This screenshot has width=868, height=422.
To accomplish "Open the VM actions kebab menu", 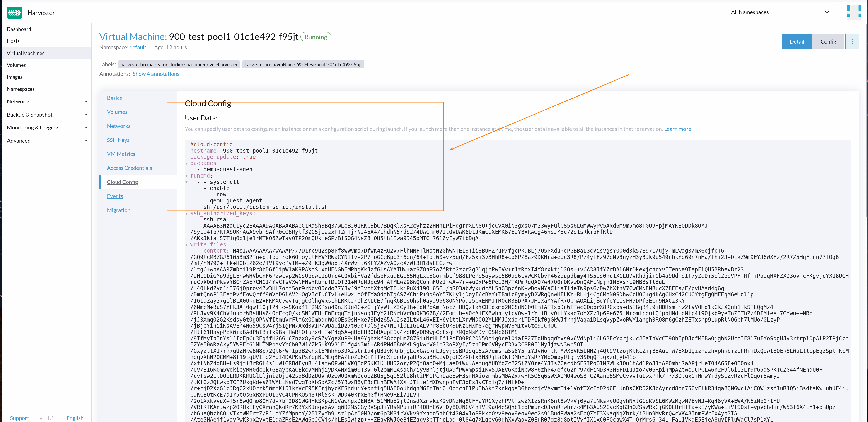I will click(852, 41).
